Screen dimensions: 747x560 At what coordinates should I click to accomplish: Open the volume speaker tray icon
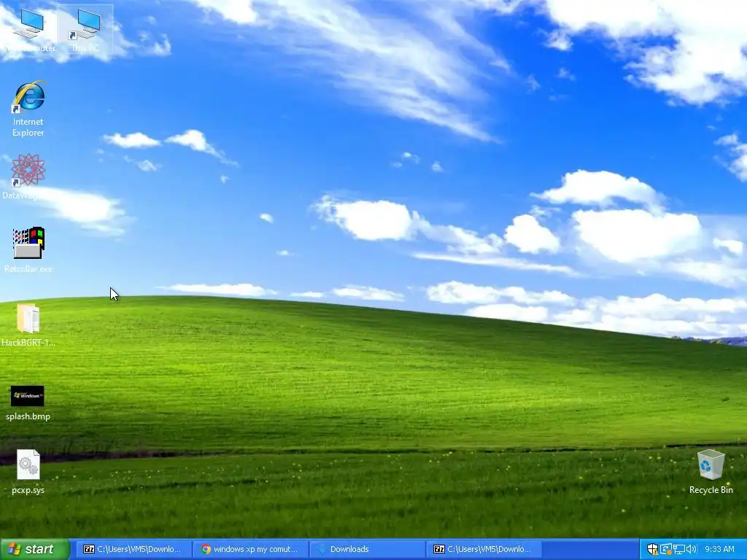(692, 549)
